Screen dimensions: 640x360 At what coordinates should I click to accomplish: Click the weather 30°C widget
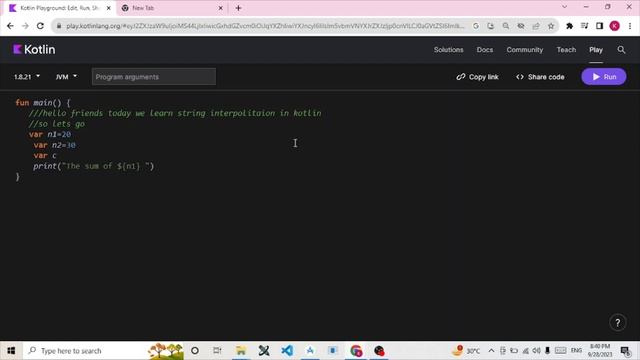coord(465,351)
